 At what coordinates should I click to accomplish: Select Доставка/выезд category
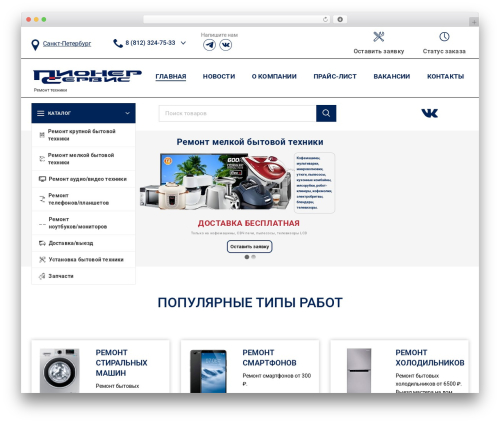(83, 243)
